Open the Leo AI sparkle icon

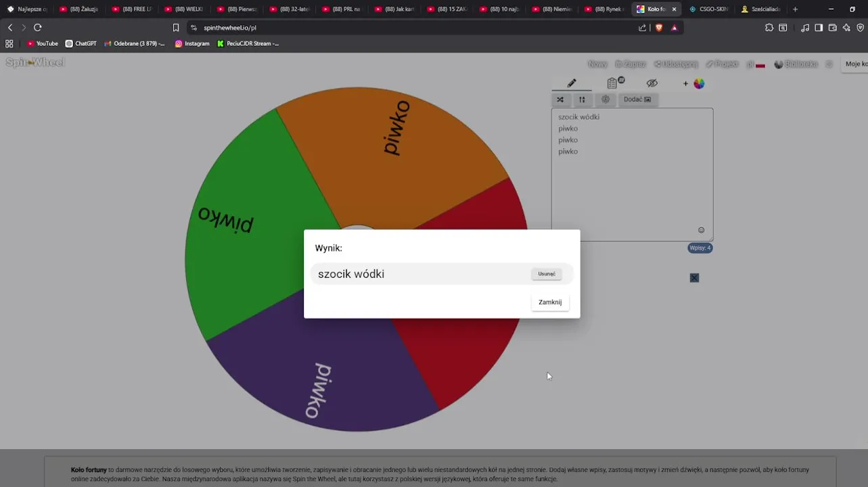(846, 28)
